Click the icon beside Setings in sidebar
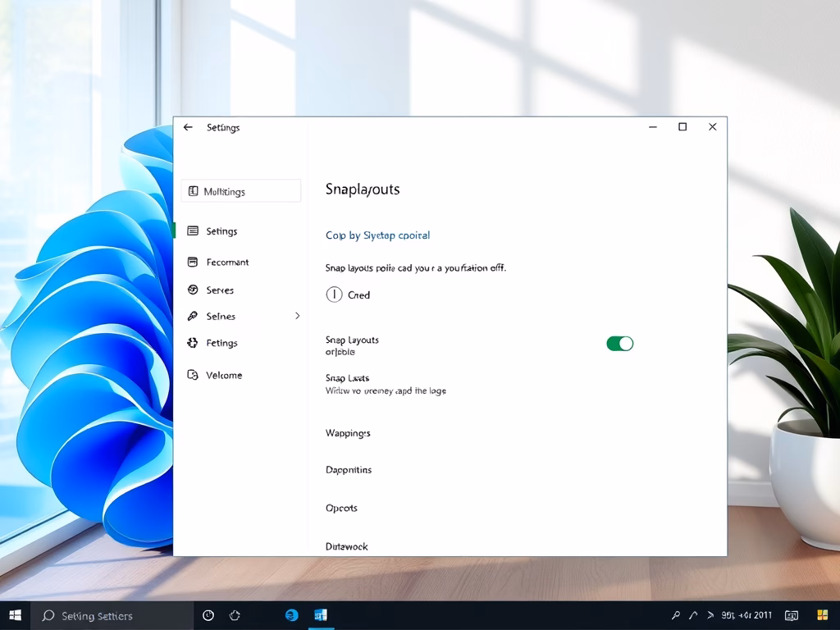840x630 pixels. click(193, 231)
